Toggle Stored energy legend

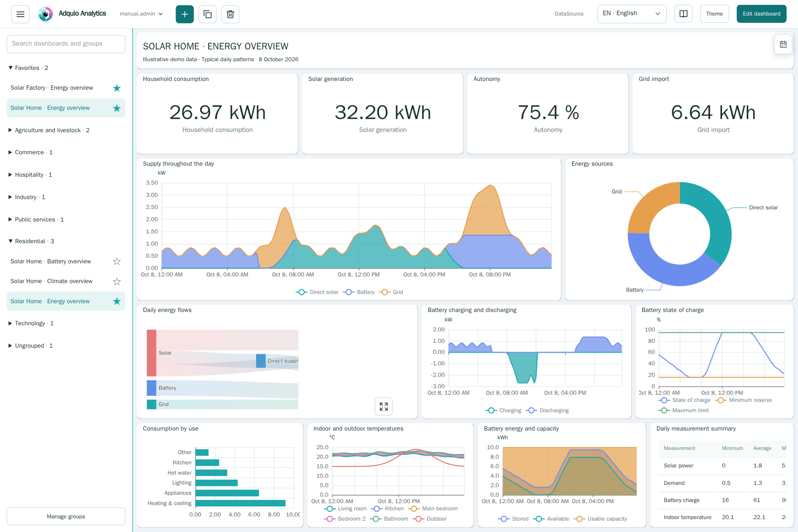(x=513, y=519)
